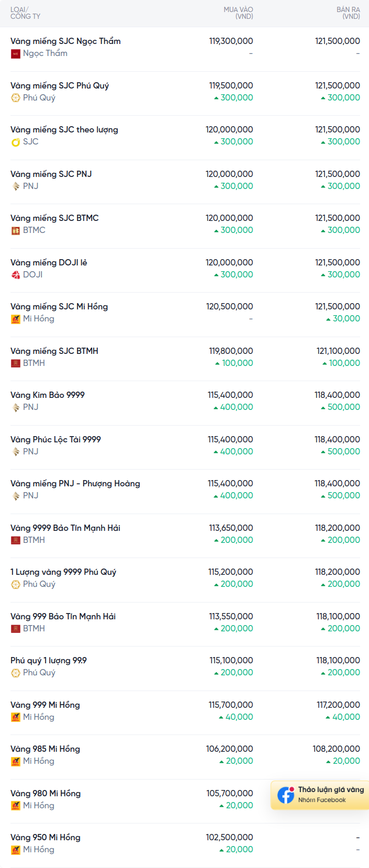Click the LOẠI/CÔNG TY column header

25,13
